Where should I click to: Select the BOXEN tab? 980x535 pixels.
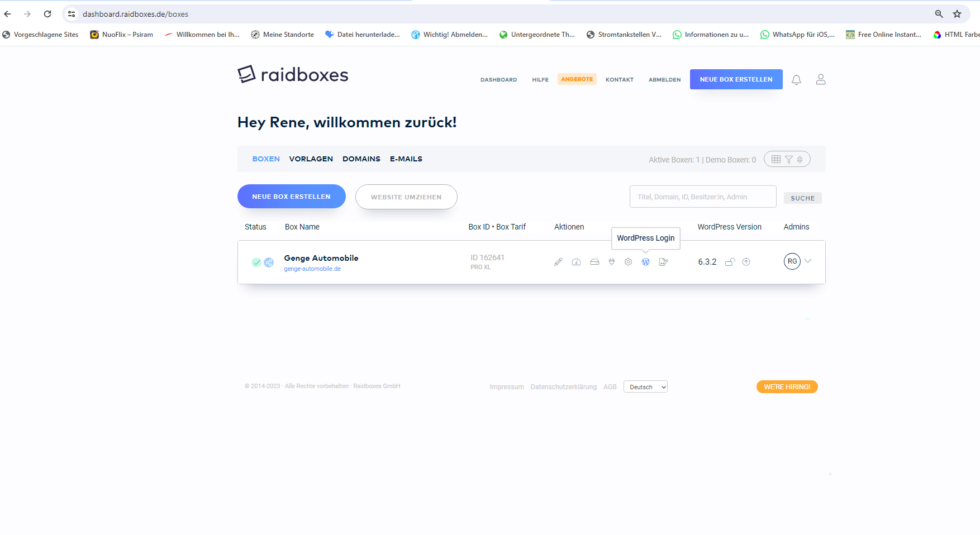click(266, 159)
